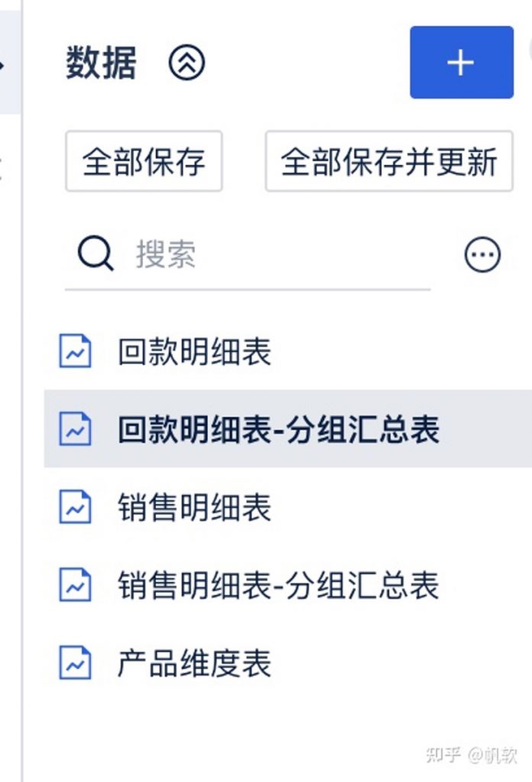
Task: Select the 回款明细表 table entry
Action: (289, 351)
